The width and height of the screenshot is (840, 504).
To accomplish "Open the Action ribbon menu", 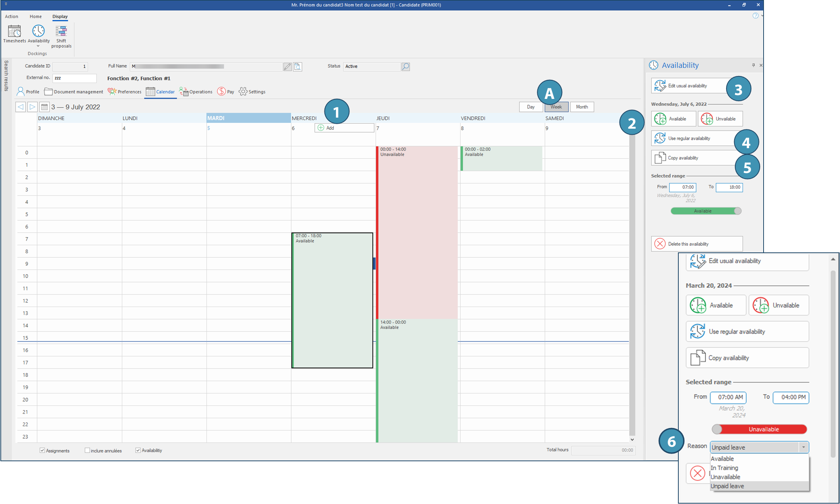I will click(x=11, y=16).
